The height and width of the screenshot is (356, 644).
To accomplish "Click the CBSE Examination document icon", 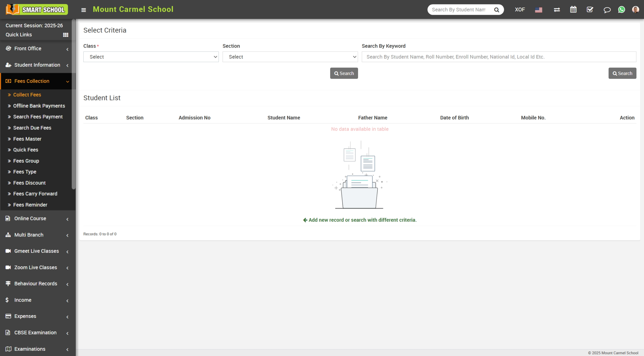I will (x=8, y=333).
